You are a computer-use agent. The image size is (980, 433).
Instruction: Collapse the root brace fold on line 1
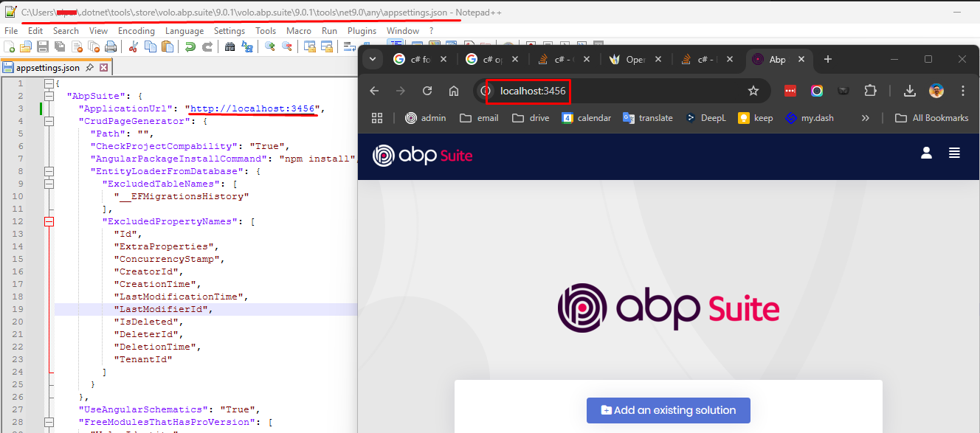49,83
